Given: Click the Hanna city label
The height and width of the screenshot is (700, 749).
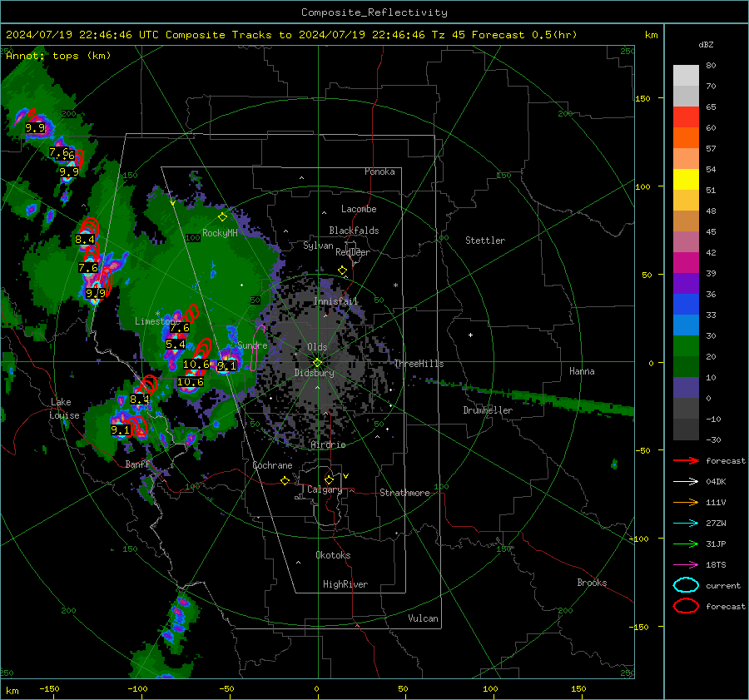Looking at the screenshot, I should click(x=582, y=371).
